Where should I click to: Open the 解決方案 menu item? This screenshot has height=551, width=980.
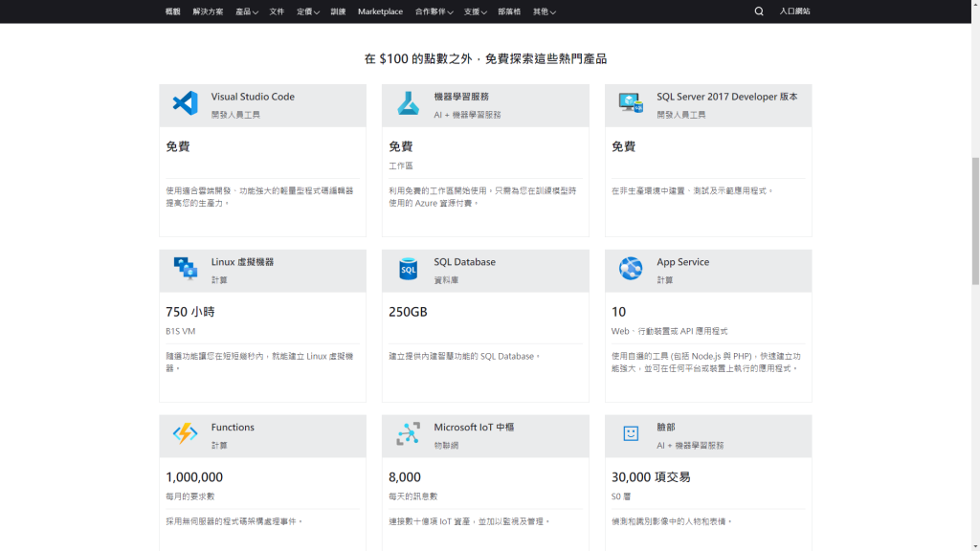coord(208,11)
